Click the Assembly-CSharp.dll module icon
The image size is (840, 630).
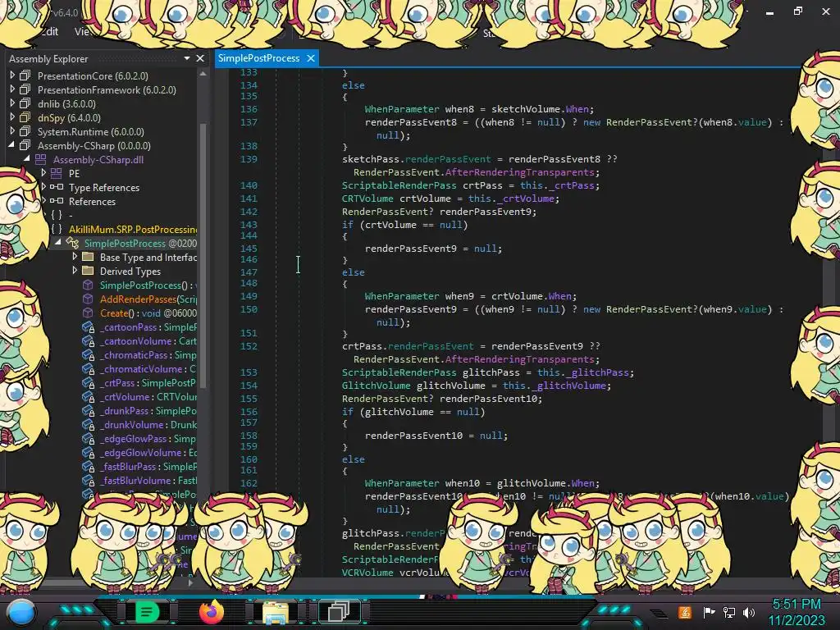(41, 159)
